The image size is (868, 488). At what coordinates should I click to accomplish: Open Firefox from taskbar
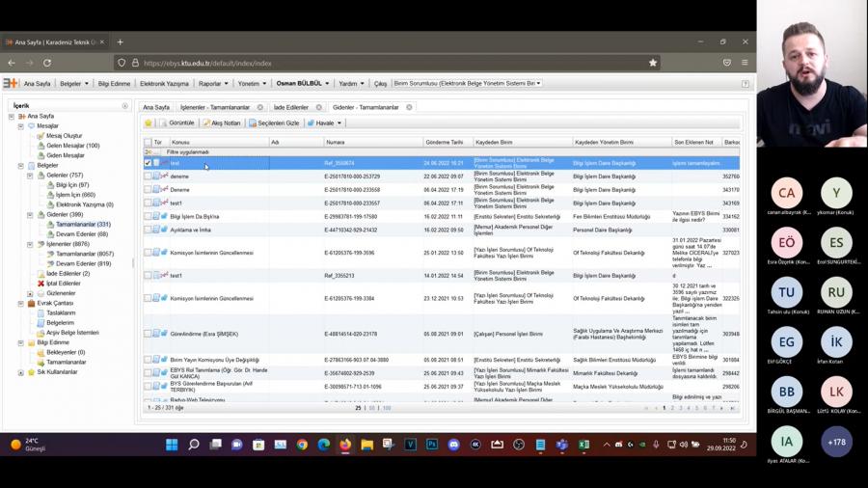click(x=345, y=445)
